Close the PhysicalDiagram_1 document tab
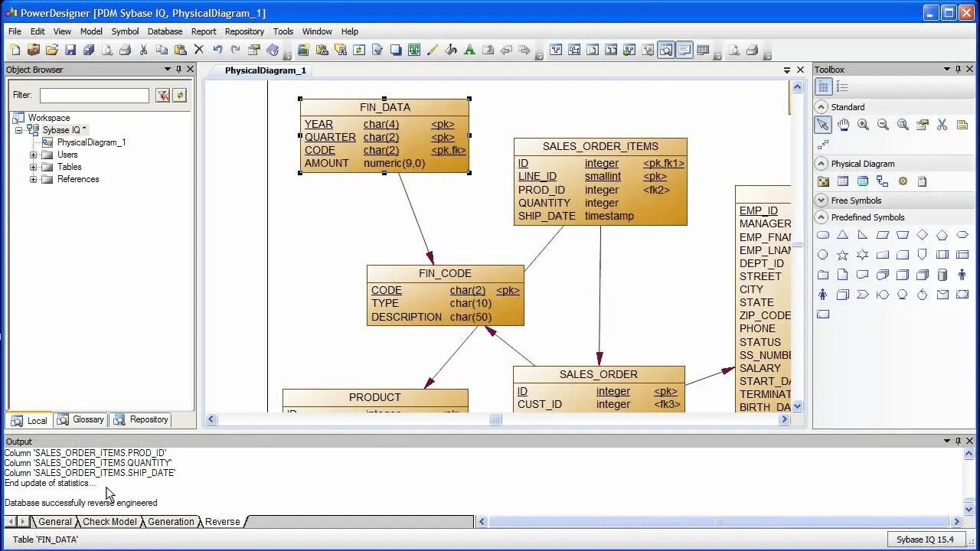Viewport: 980px width, 551px height. (x=800, y=70)
